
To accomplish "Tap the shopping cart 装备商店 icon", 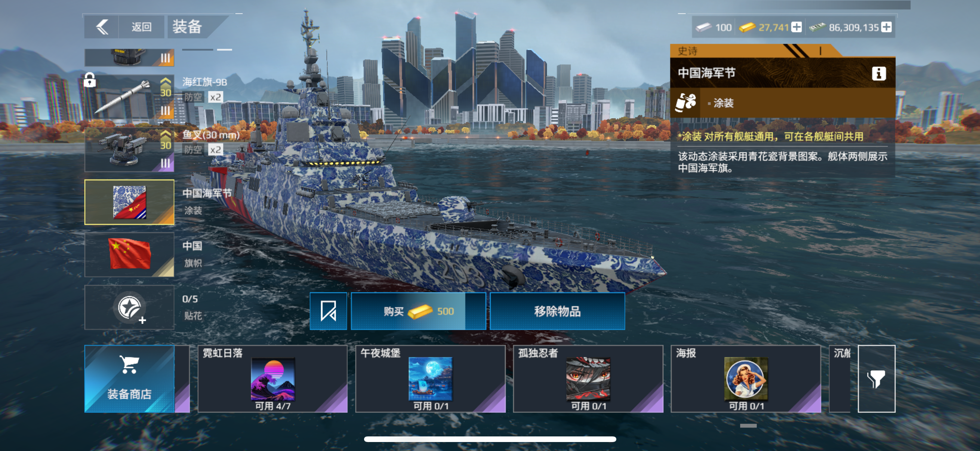I will tap(129, 379).
